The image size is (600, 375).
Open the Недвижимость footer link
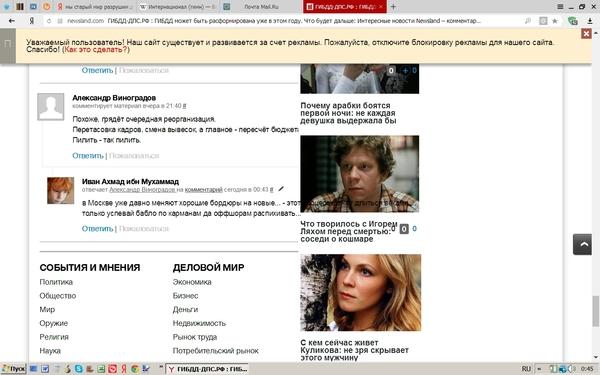[199, 323]
